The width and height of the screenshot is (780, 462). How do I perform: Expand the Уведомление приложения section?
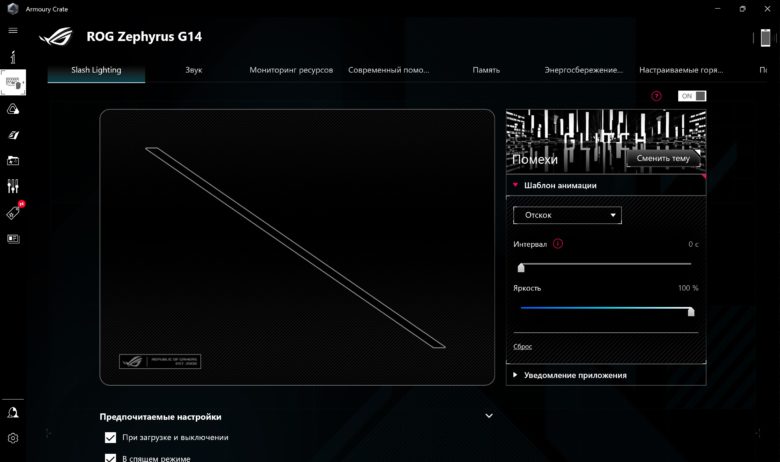605,375
